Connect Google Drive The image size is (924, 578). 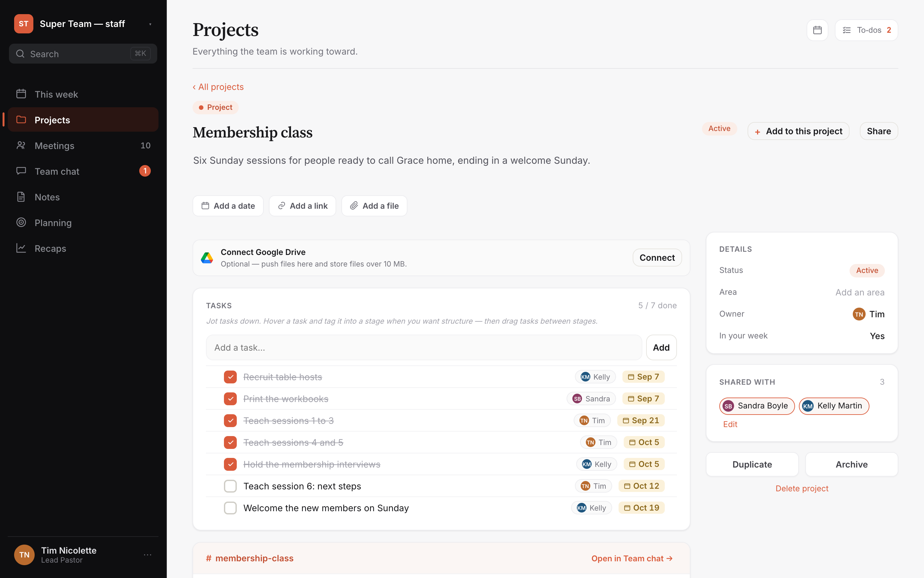657,258
